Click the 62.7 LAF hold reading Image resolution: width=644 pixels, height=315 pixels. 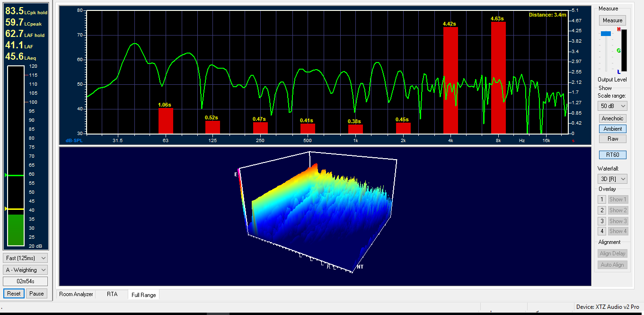point(25,34)
